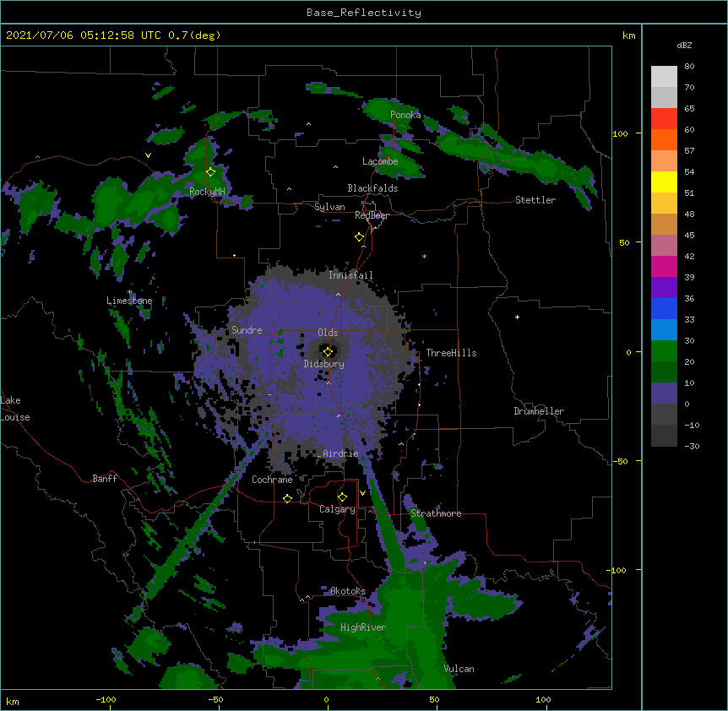
Task: Click the Didsbury town label
Action: coord(324,364)
